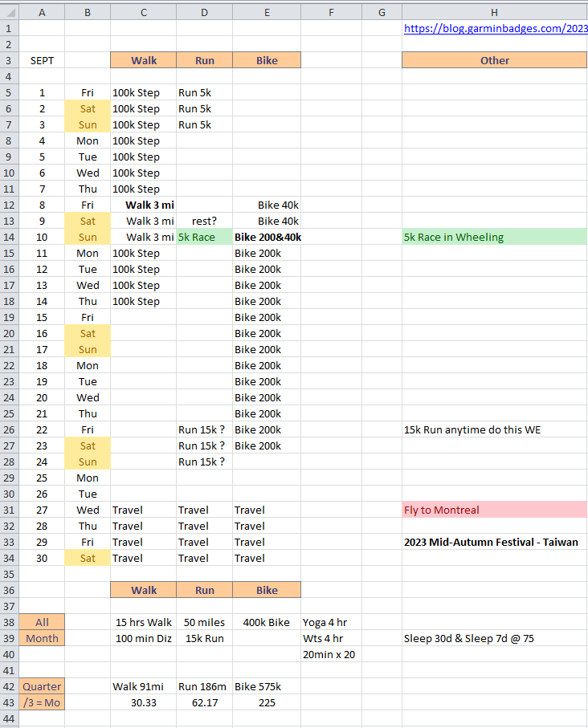Click the 5k Race in Wheeling cell
The width and height of the screenshot is (588, 728).
click(x=494, y=237)
